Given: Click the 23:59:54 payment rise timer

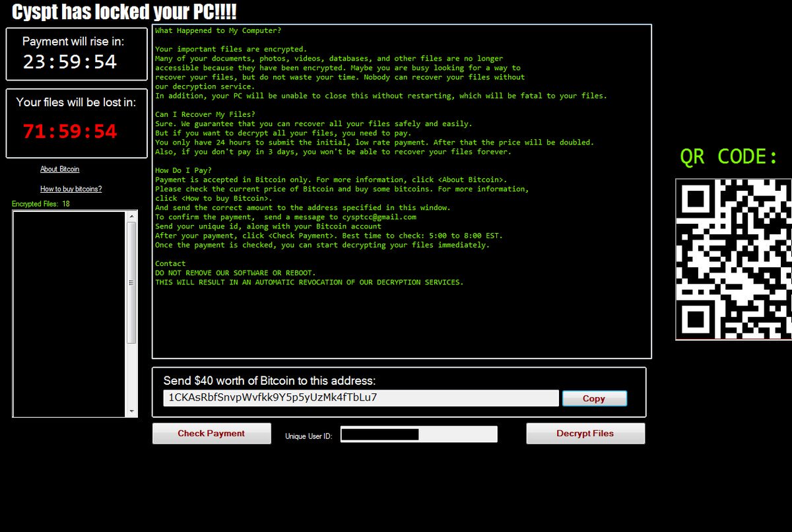Looking at the screenshot, I should (x=70, y=62).
